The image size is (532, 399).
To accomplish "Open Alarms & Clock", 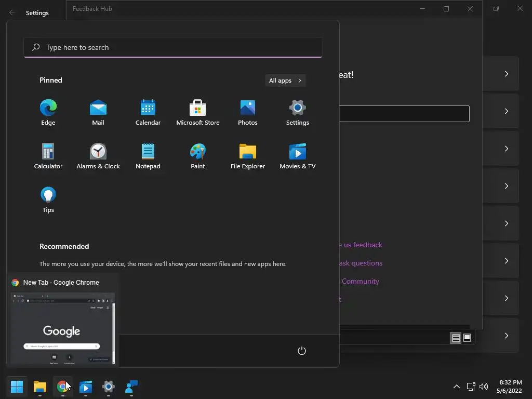I will [x=98, y=156].
